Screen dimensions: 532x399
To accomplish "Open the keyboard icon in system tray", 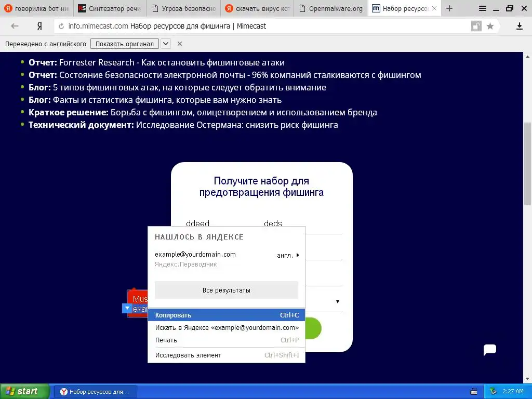I will tap(474, 392).
